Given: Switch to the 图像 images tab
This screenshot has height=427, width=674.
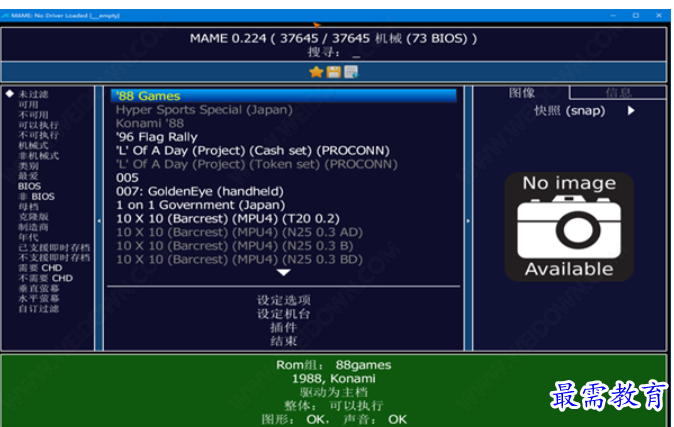Looking at the screenshot, I should 521,93.
